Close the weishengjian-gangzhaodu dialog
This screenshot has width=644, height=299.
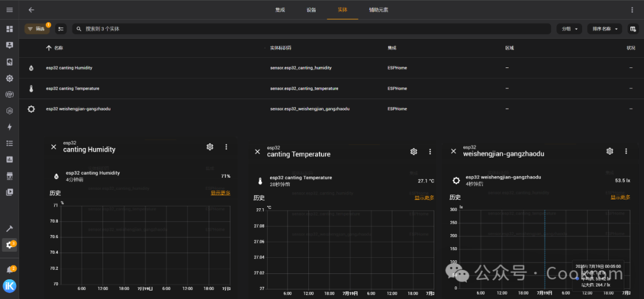click(453, 151)
